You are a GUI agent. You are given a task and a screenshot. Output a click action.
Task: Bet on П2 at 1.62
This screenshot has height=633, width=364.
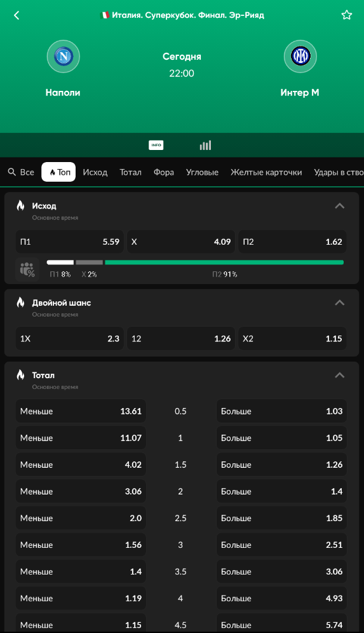pos(292,242)
